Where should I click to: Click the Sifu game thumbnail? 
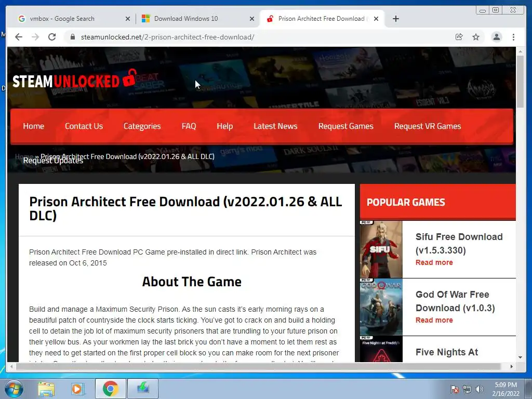[381, 249]
